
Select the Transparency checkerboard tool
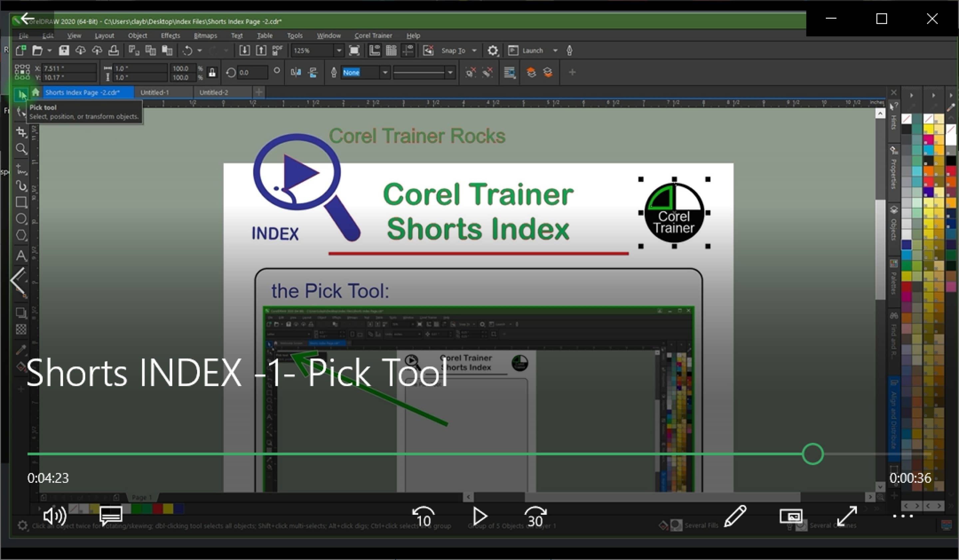[x=21, y=329]
